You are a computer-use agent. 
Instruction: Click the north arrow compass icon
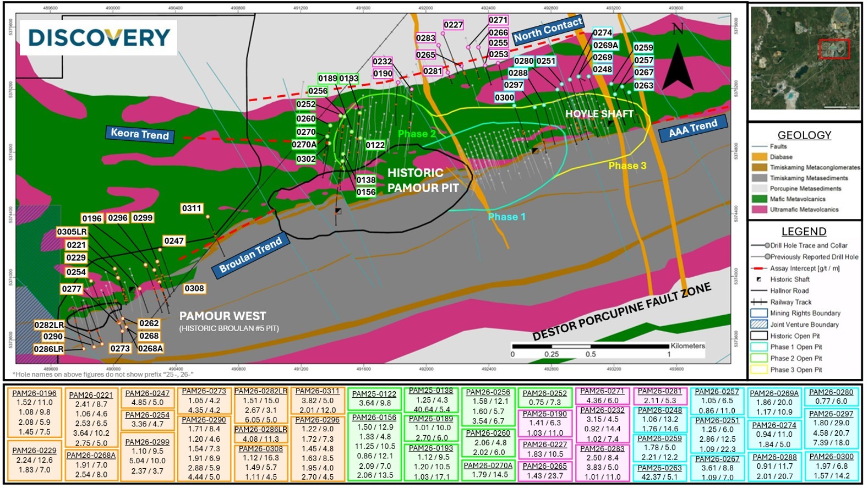coord(677,56)
